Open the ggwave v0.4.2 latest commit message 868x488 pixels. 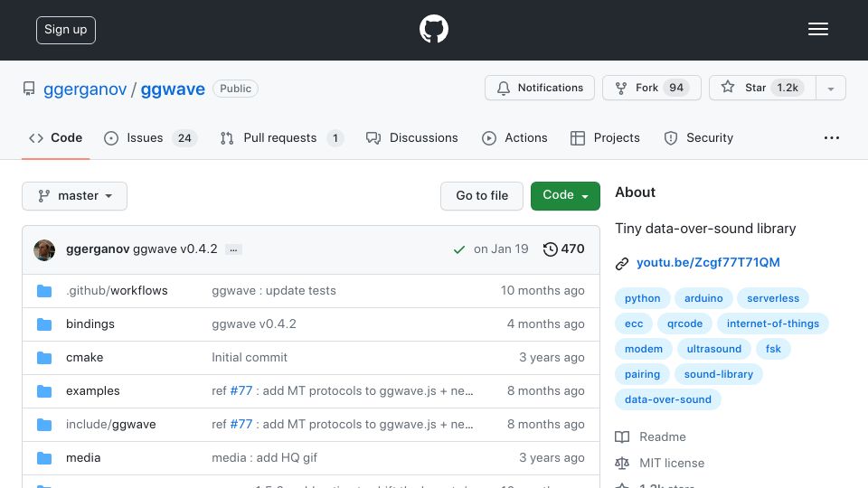pos(175,249)
